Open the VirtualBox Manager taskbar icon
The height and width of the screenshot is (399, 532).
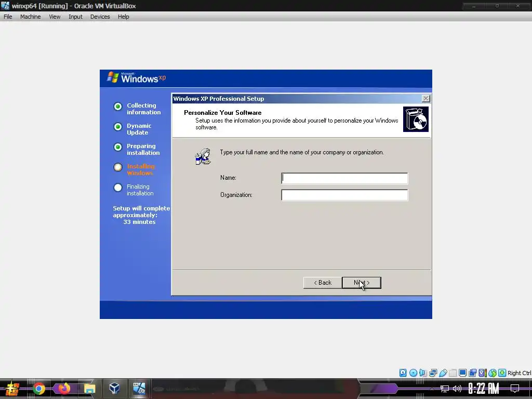pyautogui.click(x=114, y=389)
